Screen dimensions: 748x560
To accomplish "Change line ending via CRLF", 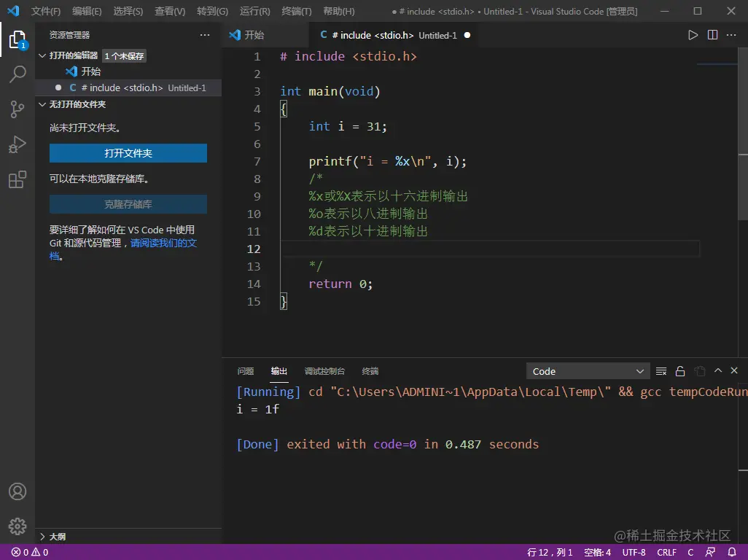I will 666,552.
